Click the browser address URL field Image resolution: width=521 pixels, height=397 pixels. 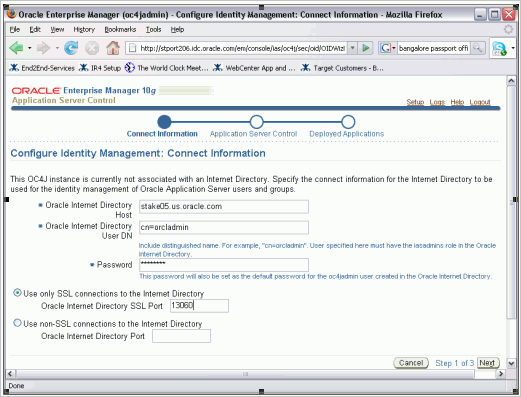(242, 48)
